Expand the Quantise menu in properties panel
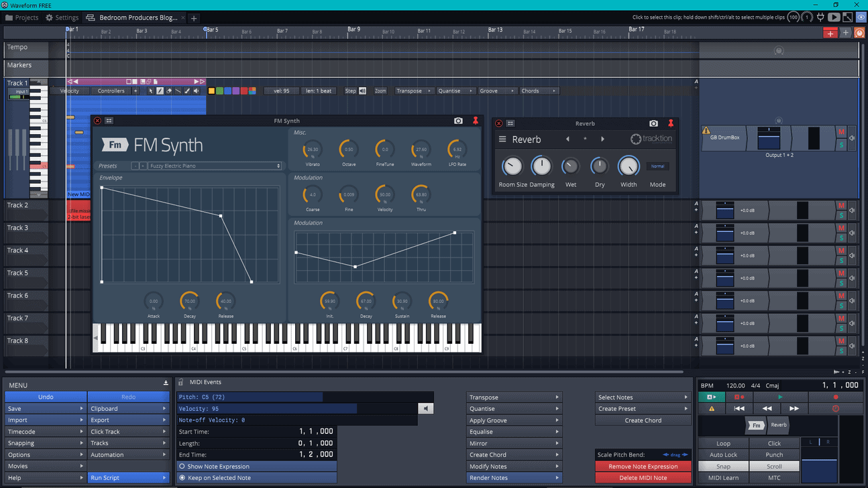868x488 pixels. tap(514, 408)
